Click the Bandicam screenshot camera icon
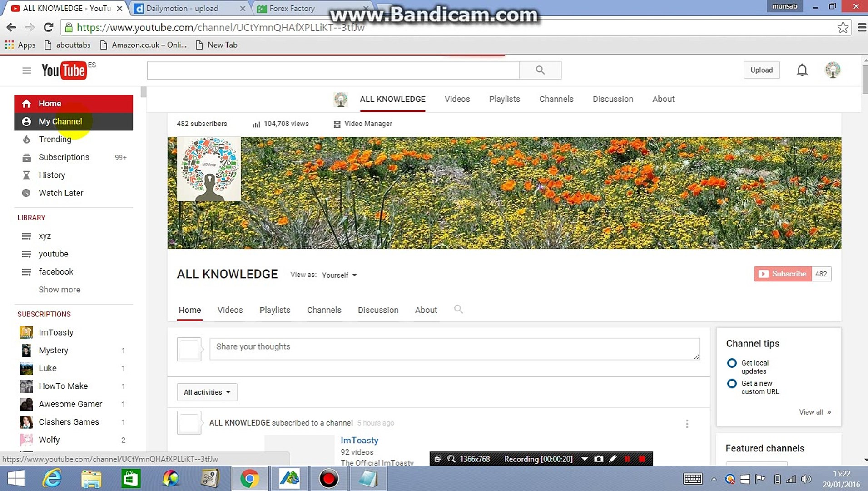The image size is (868, 491). point(599,459)
